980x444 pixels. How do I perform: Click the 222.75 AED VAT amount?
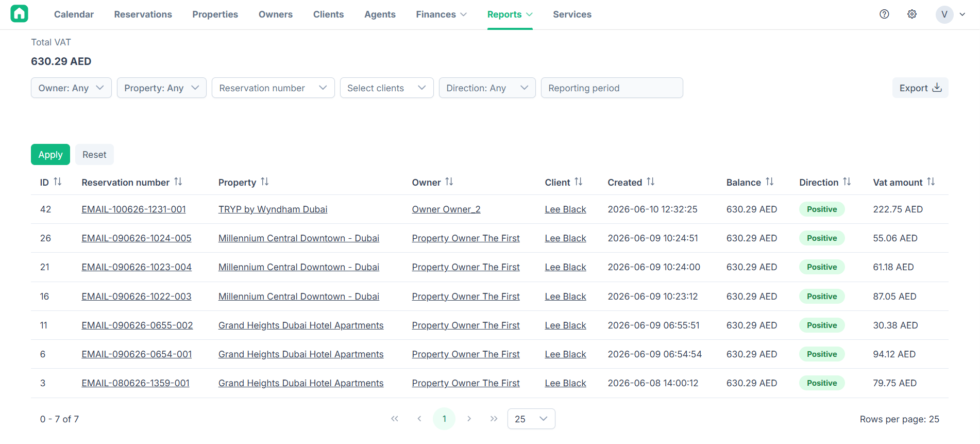[898, 209]
